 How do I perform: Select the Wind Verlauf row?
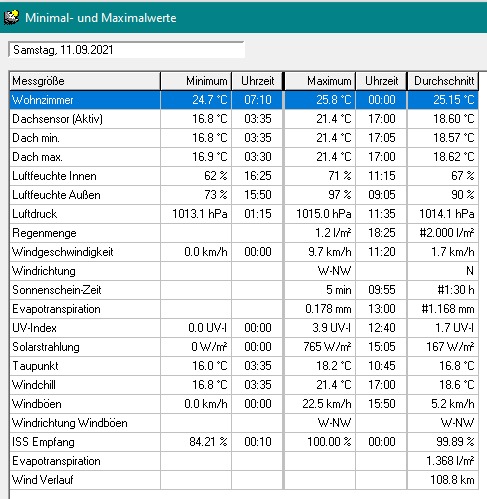pos(244,480)
